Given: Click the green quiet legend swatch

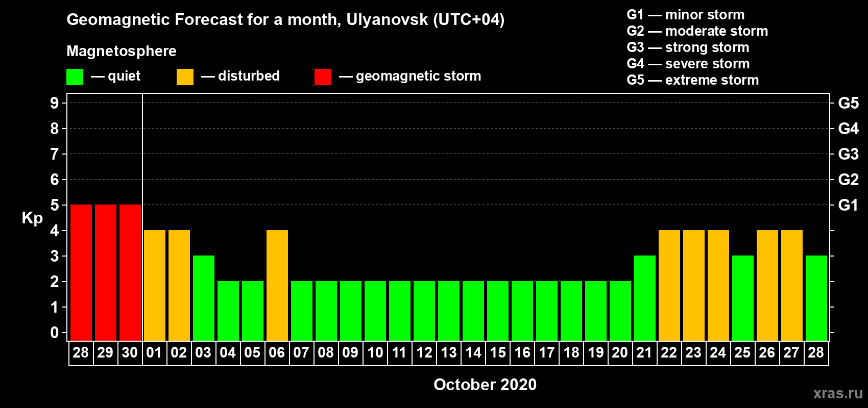Looking at the screenshot, I should pyautogui.click(x=75, y=77).
